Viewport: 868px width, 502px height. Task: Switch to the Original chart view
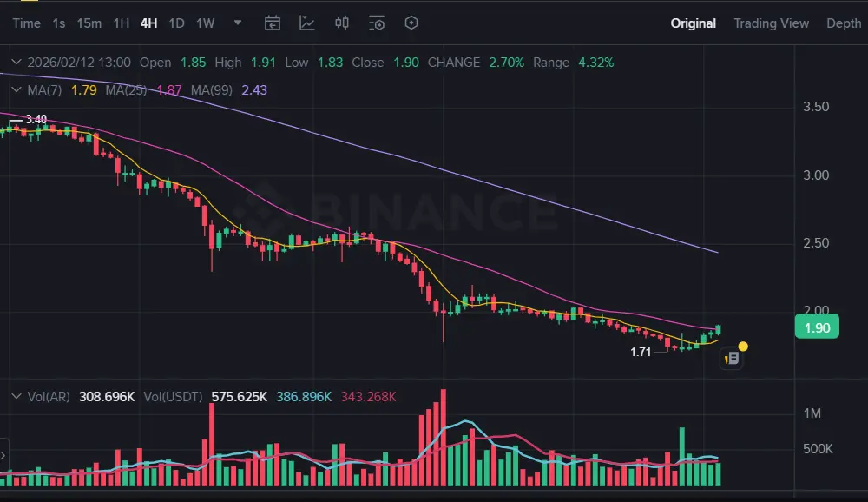[x=693, y=23]
